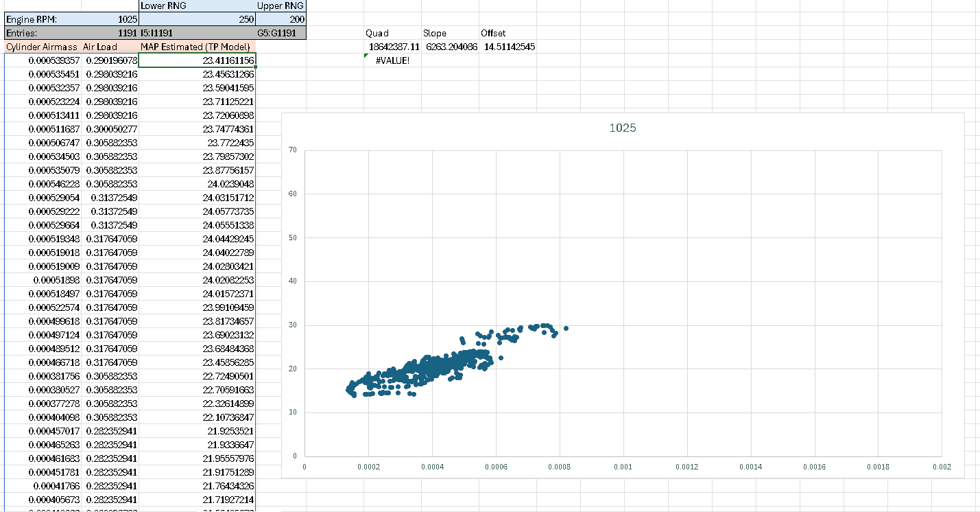The height and width of the screenshot is (512, 980).
Task: Select the Air Load column header
Action: point(110,47)
